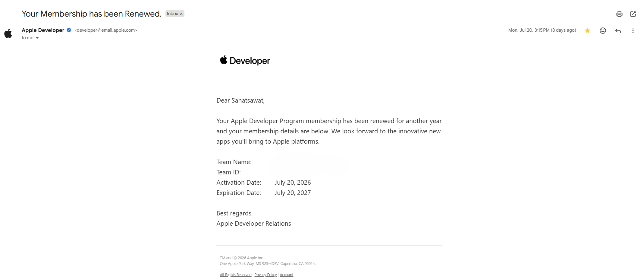Click the Inbox label tag

pyautogui.click(x=172, y=14)
